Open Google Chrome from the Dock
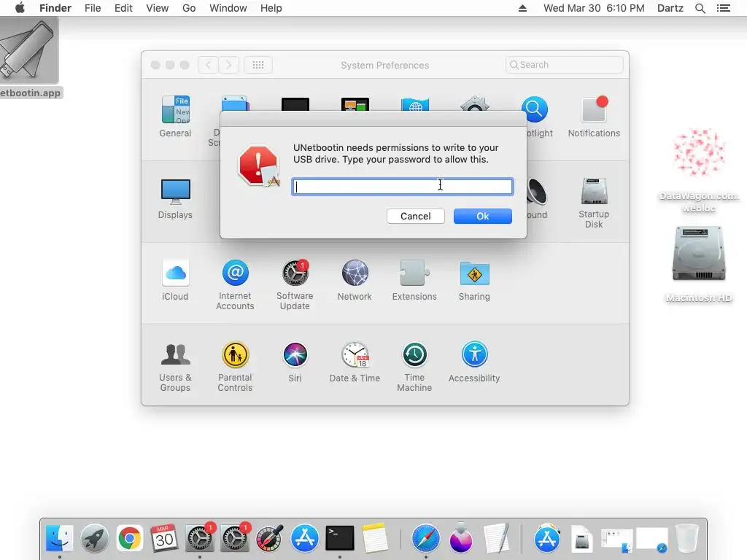Screen dimensions: 747x560 pos(130,539)
